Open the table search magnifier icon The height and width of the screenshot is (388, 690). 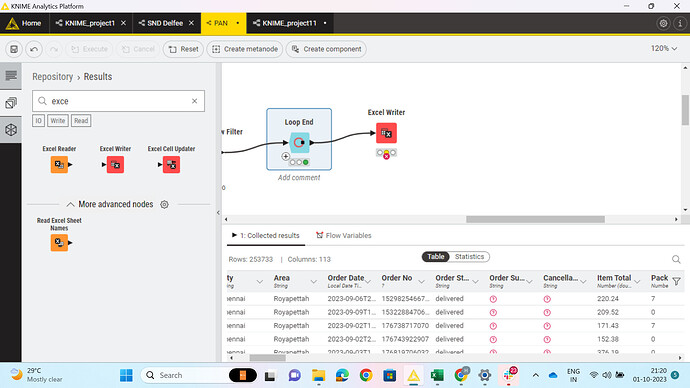676,259
